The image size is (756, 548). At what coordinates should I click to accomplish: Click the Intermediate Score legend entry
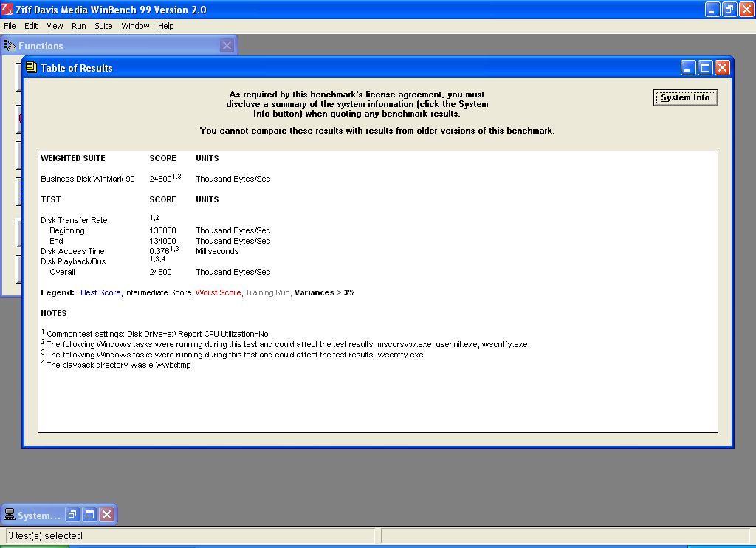click(158, 292)
